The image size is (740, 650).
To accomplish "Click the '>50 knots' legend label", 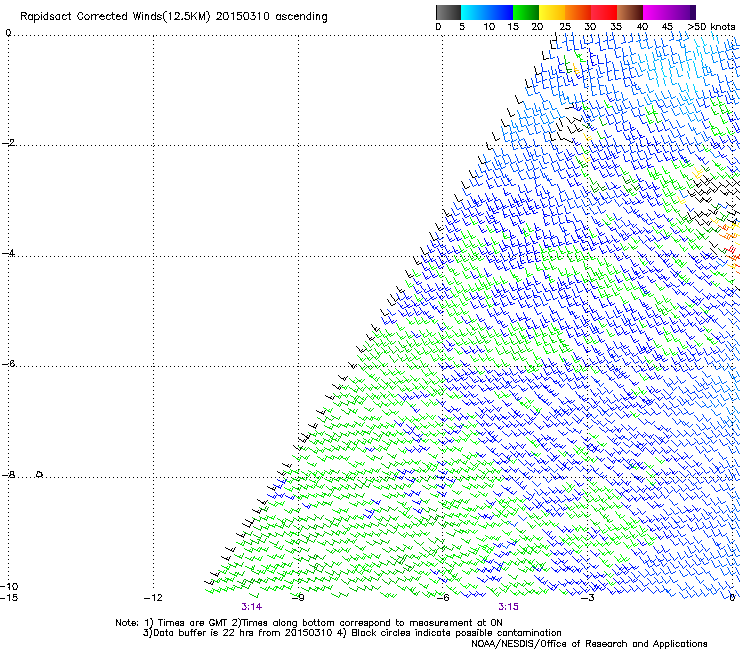I will tap(711, 27).
